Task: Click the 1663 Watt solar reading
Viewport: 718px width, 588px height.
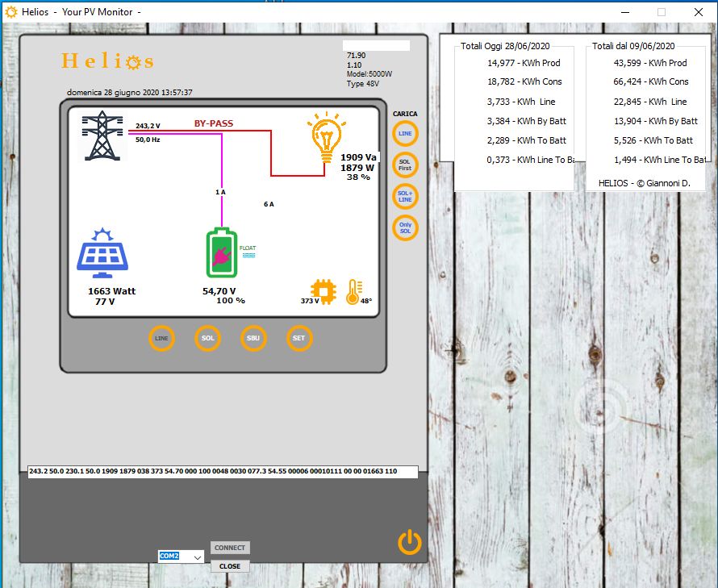Action: point(111,291)
